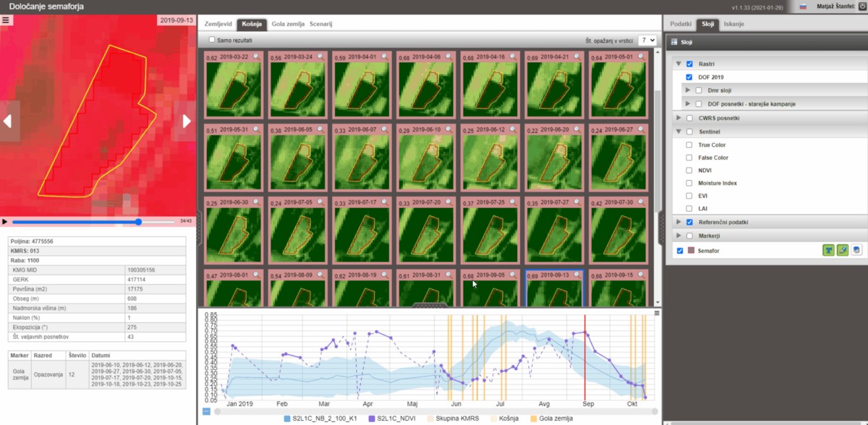Toggle S2L1C_NB_2_100_K1 legend series
This screenshot has height=425, width=868.
[x=320, y=418]
